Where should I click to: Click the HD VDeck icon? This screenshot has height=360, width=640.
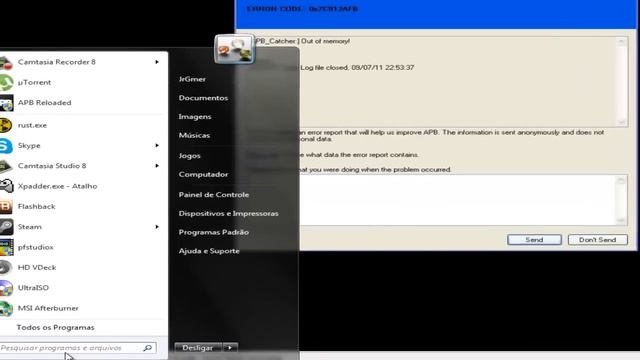[6, 268]
